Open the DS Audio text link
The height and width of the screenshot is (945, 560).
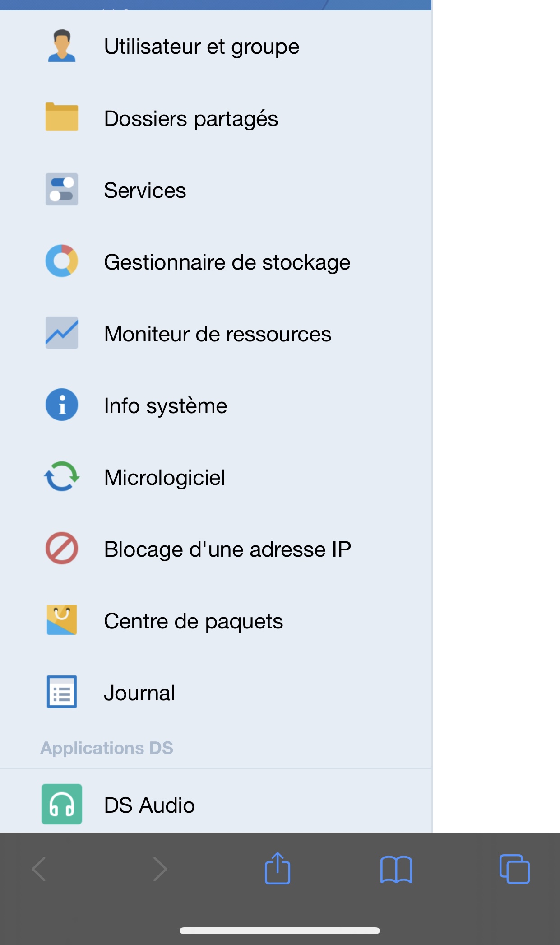click(x=149, y=805)
